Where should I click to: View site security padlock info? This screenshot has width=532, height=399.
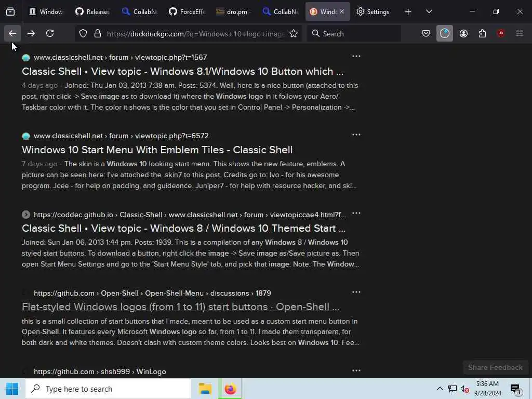(98, 34)
